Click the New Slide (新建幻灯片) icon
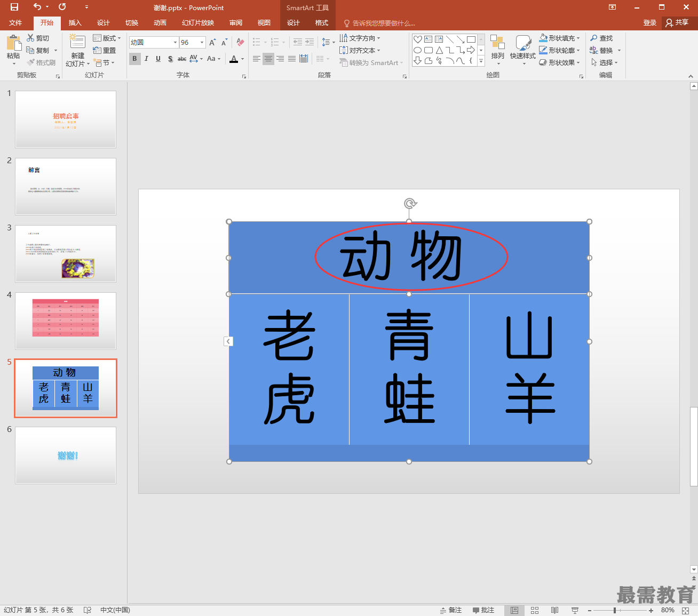This screenshot has height=616, width=698. tap(77, 42)
